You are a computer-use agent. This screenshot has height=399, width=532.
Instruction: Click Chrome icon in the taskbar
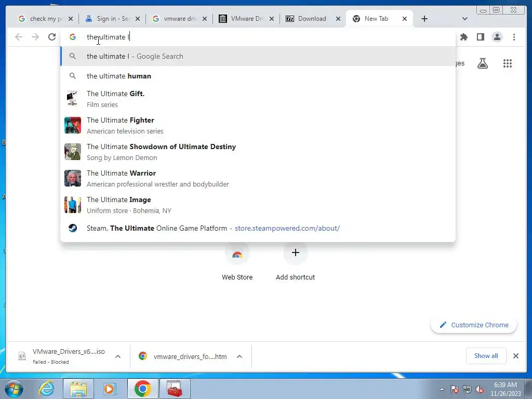point(142,389)
